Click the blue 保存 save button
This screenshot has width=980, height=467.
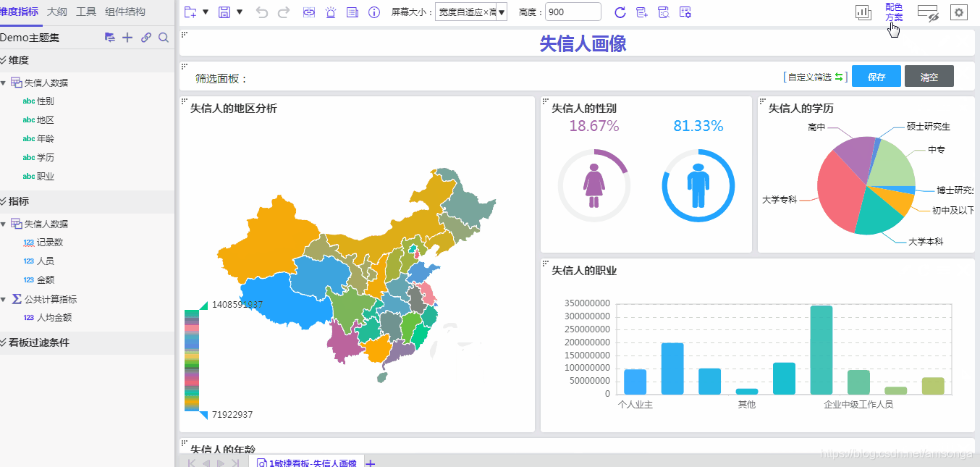tap(876, 76)
